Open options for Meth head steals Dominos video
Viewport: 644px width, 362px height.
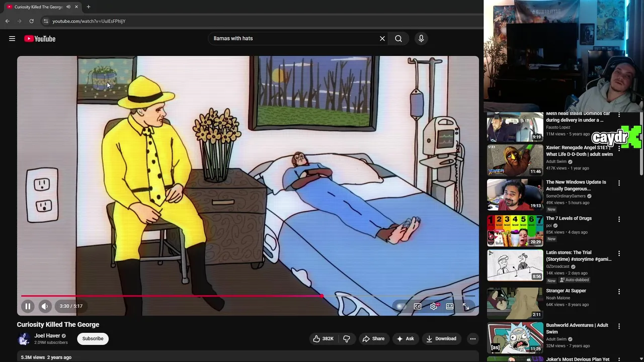[619, 115]
